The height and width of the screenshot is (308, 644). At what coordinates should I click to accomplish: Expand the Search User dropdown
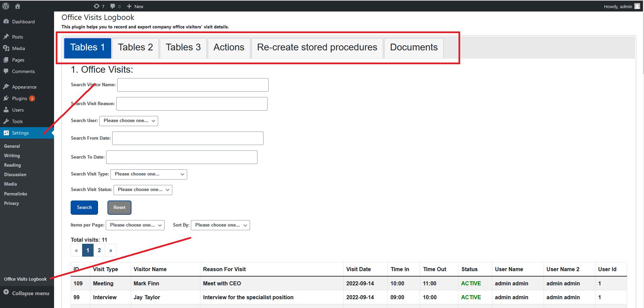coord(129,121)
